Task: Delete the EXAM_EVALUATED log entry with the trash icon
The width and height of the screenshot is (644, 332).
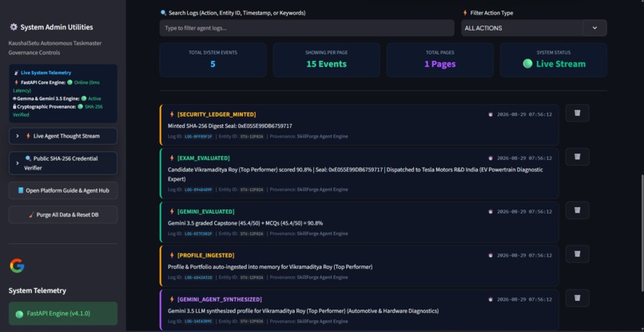Action: (x=577, y=157)
